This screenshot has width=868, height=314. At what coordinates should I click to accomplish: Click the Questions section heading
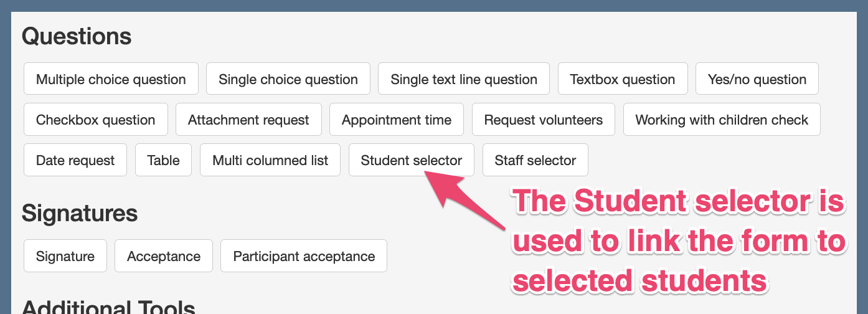pyautogui.click(x=77, y=36)
